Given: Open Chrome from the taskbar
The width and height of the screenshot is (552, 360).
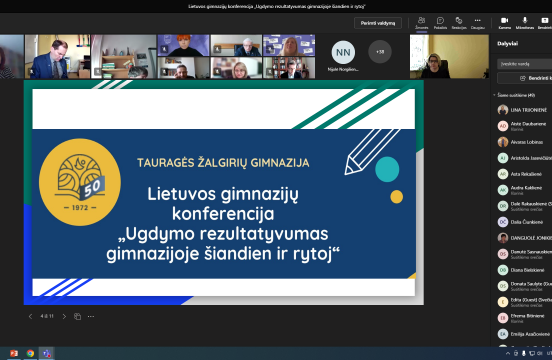Looking at the screenshot, I should (x=30, y=353).
